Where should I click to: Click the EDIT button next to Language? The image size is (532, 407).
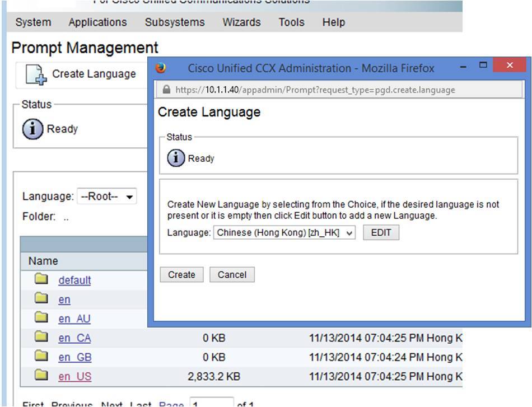[381, 233]
